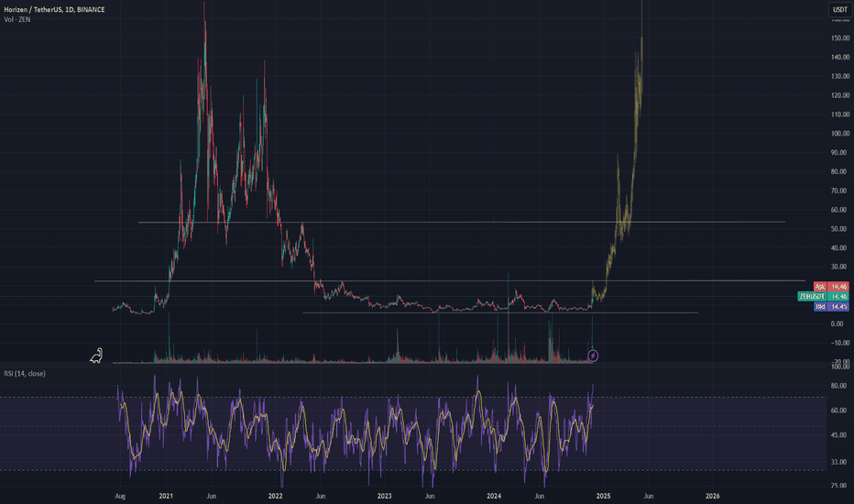Click the 0.00 price scale label

[838, 324]
